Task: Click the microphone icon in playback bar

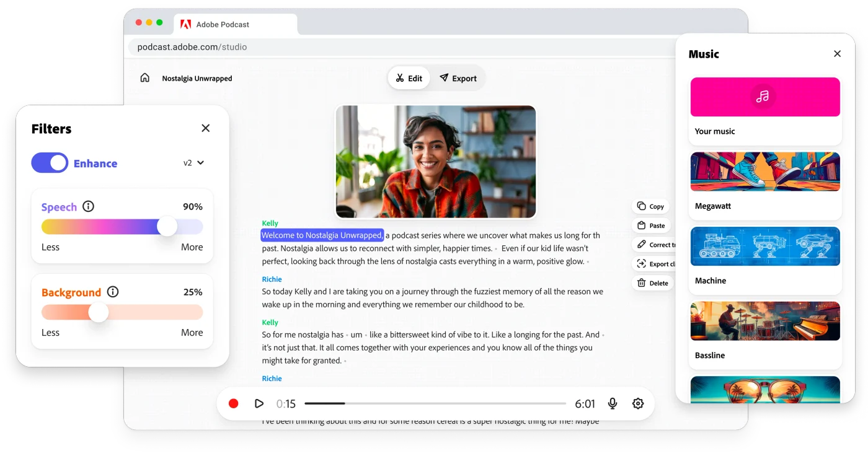Action: tap(613, 404)
